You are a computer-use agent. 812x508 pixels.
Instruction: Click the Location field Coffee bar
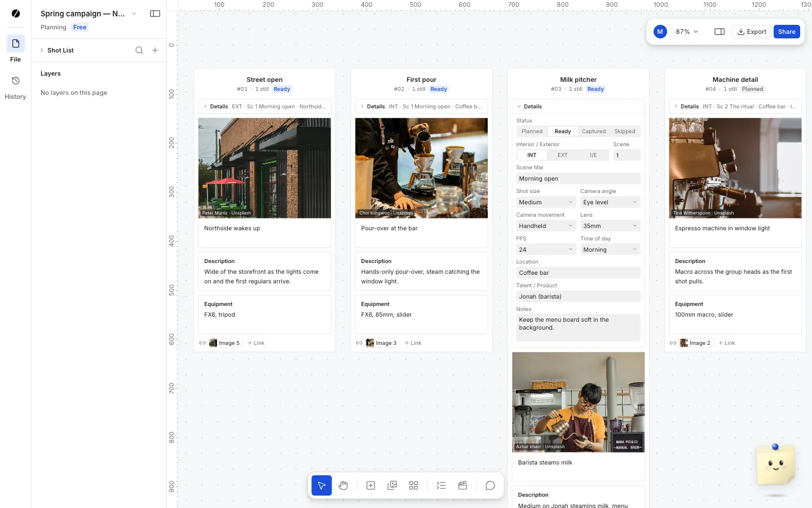tap(578, 273)
